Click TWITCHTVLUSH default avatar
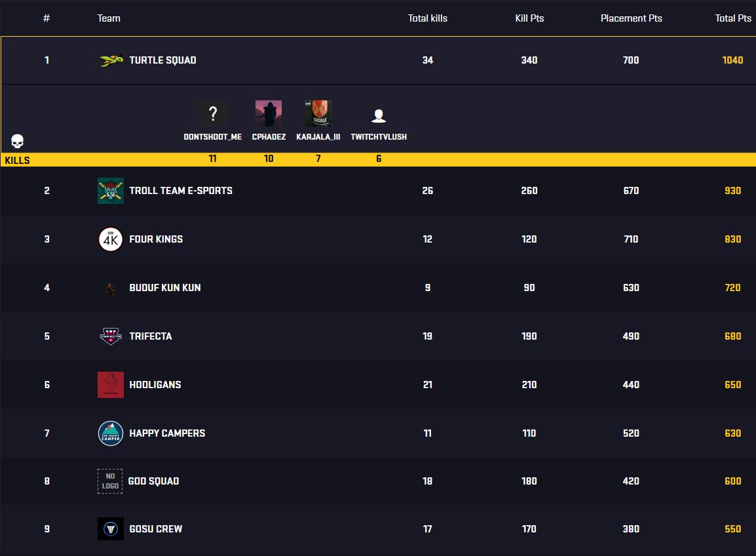 click(379, 115)
